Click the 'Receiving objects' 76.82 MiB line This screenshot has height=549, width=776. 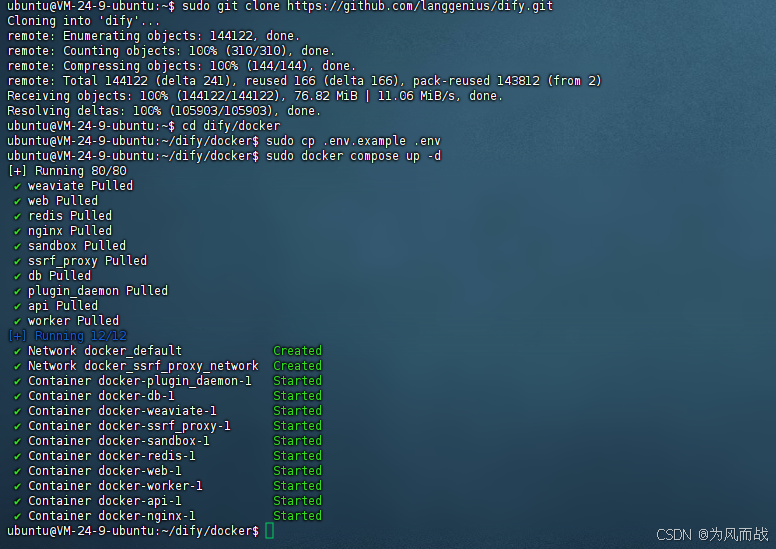[x=255, y=96]
